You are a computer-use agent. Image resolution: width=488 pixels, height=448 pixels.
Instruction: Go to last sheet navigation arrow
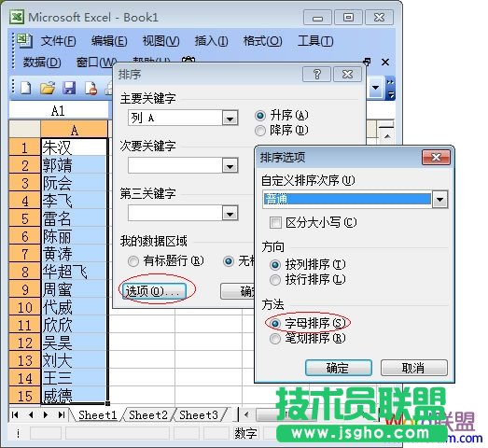click(x=62, y=414)
